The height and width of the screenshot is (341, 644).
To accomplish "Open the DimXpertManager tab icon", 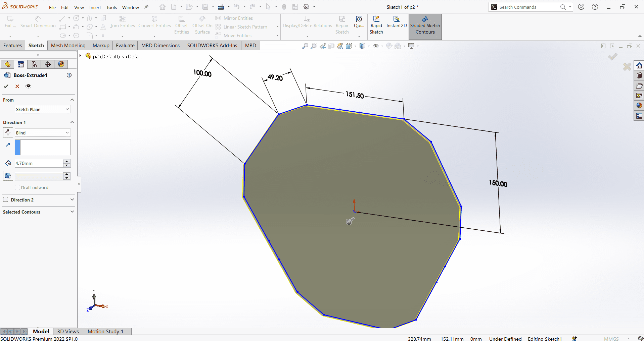I will [48, 64].
